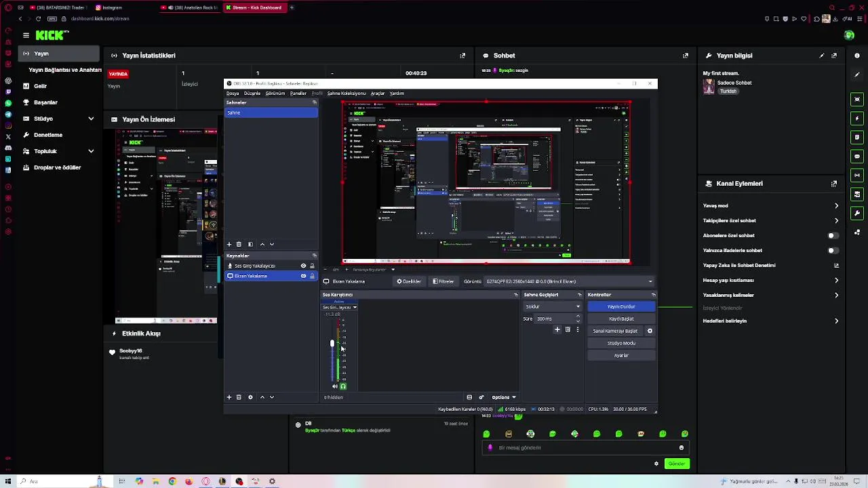Open Kick chat settings gear icon
The image size is (868, 488).
(656, 464)
